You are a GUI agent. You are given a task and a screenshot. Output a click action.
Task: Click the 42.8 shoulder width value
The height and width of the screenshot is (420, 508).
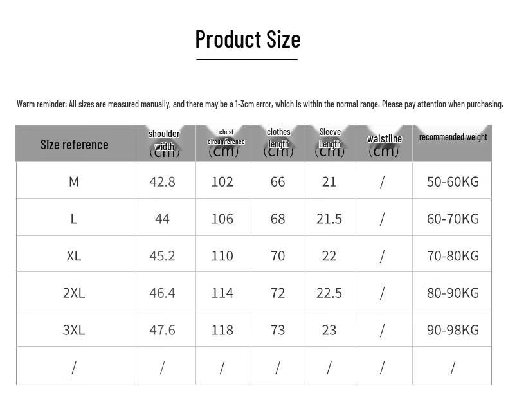162,181
